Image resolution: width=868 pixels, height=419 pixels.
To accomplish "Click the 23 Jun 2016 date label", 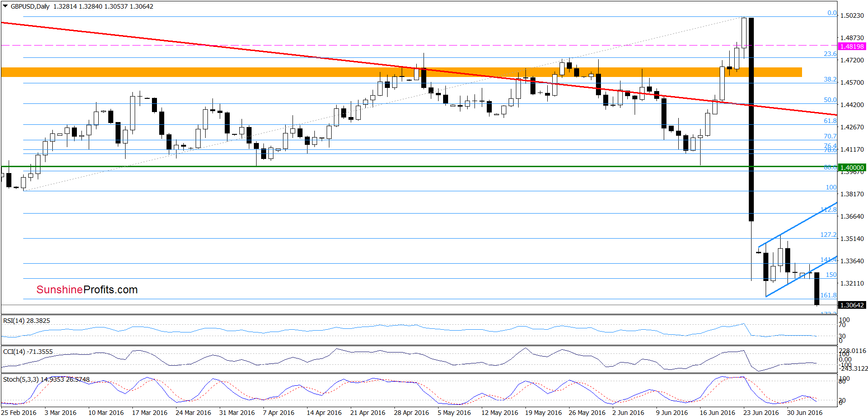I will point(761,413).
